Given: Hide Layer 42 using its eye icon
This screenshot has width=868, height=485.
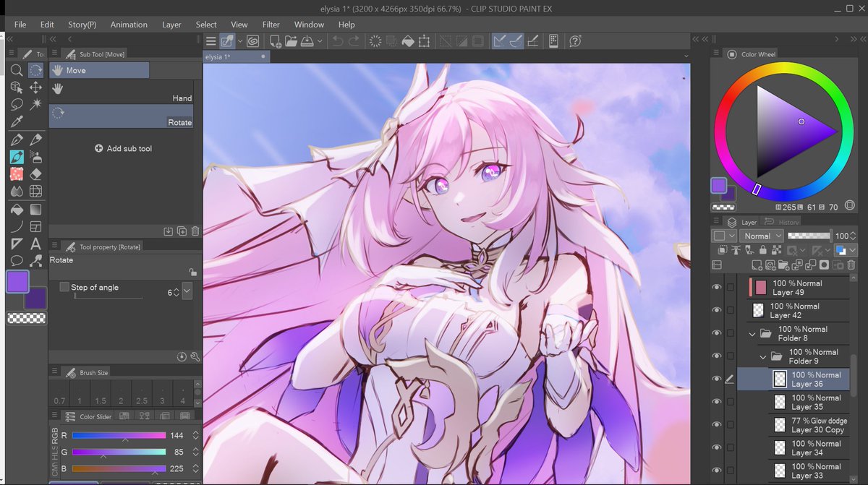Looking at the screenshot, I should (717, 310).
